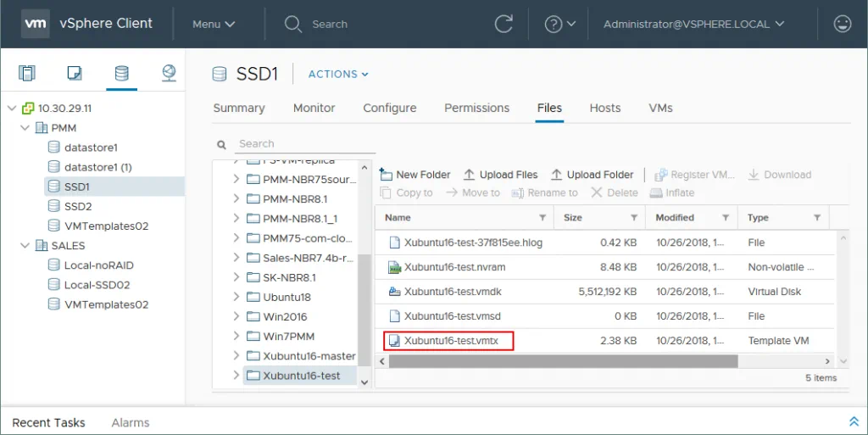
Task: Open the Menu dropdown
Action: click(x=214, y=24)
